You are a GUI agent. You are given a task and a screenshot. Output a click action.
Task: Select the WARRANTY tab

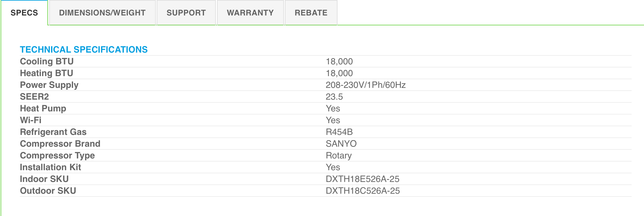[250, 13]
